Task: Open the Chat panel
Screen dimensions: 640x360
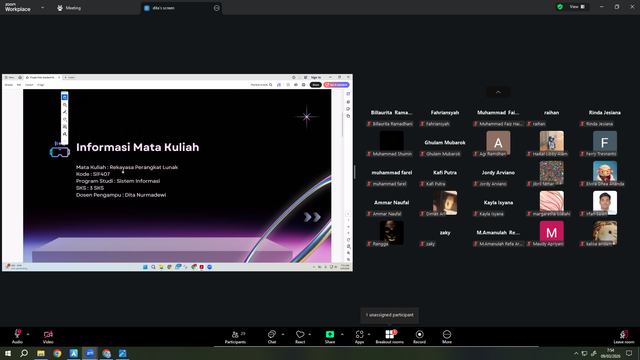Action: pos(272,337)
